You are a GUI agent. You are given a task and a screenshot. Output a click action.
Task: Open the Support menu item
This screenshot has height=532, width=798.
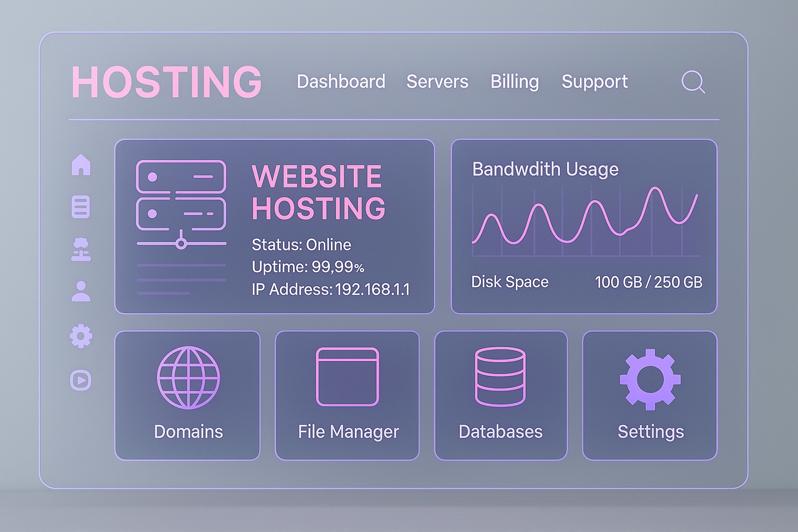595,82
